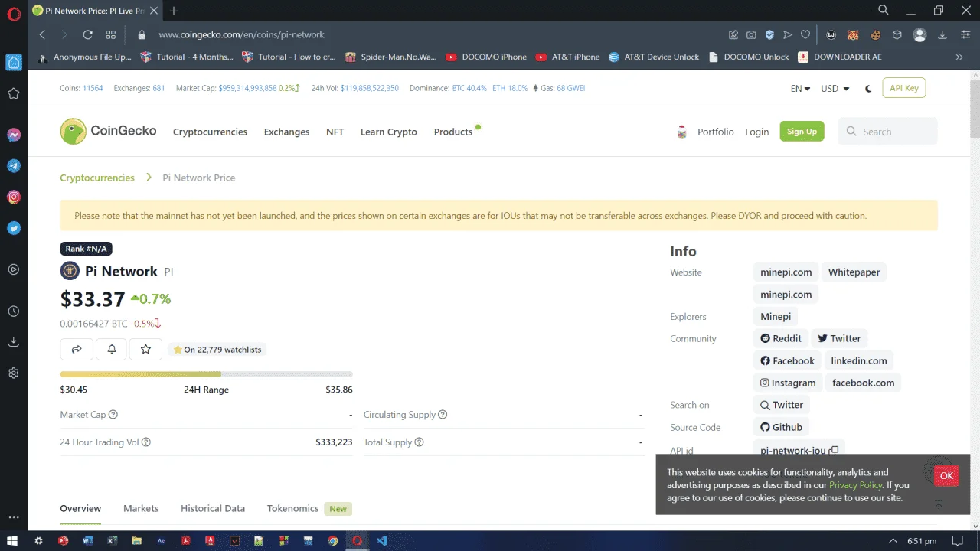Open sidebar setup three-dots menu
The width and height of the screenshot is (980, 551).
13,517
